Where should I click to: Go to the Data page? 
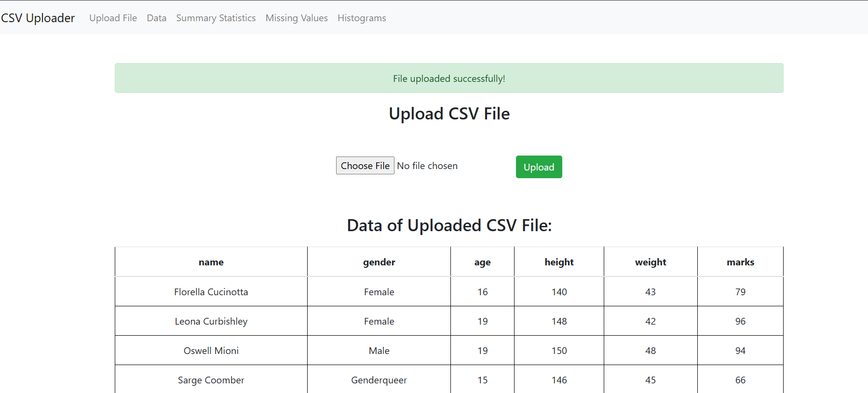click(x=157, y=18)
